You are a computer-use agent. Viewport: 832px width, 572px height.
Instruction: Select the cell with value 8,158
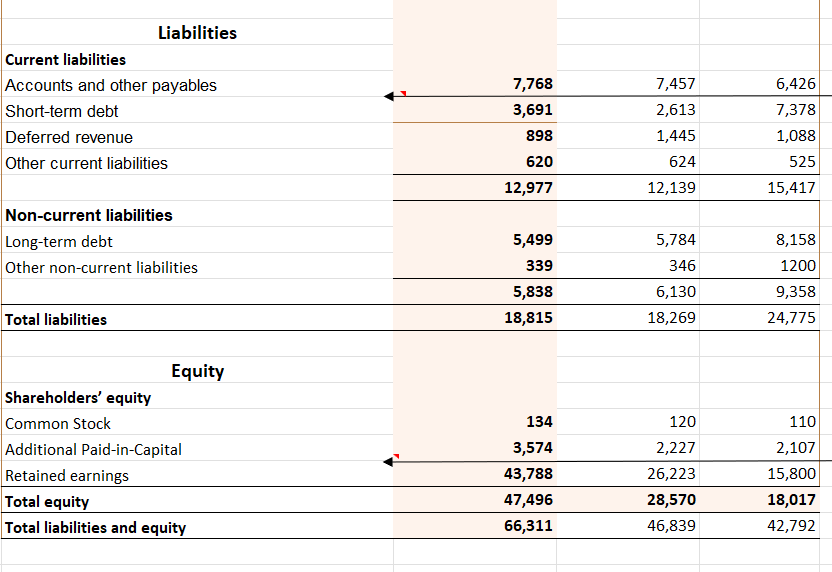click(x=759, y=240)
